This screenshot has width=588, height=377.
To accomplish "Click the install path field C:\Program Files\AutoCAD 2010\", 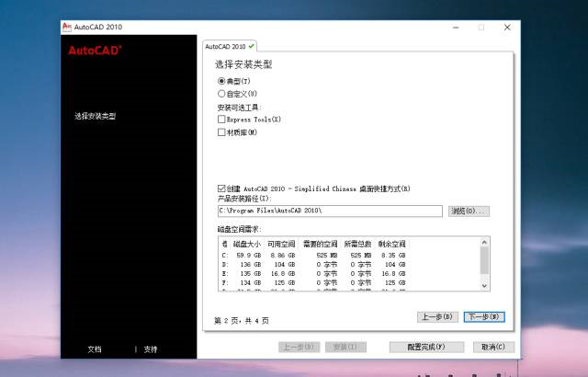I will point(330,211).
